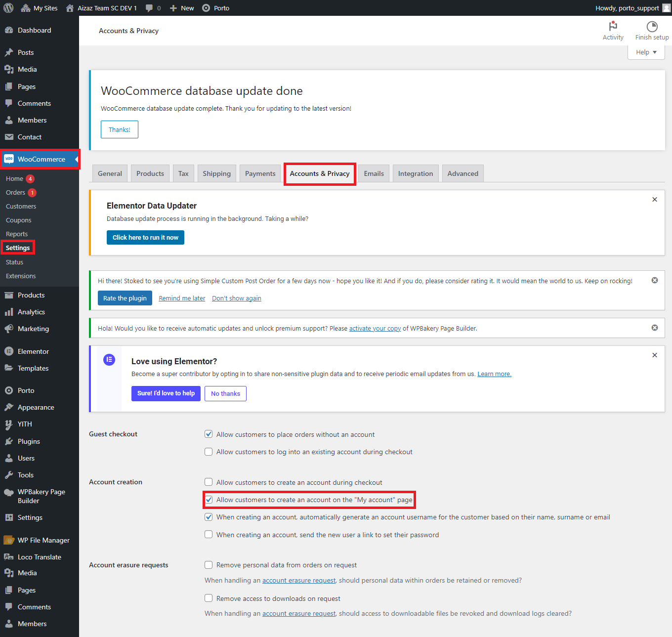Click the Appearance brush icon

[9, 407]
